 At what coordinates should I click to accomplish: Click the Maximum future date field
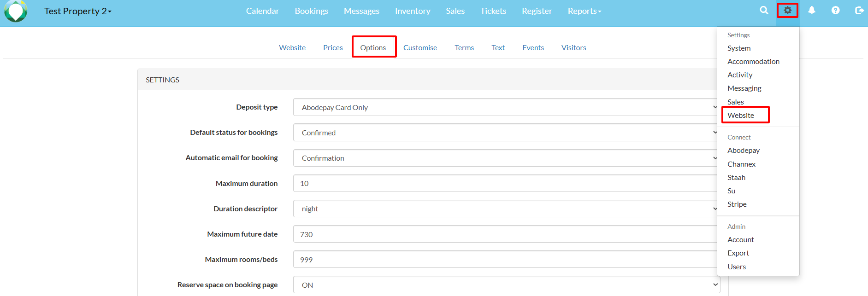click(506, 234)
